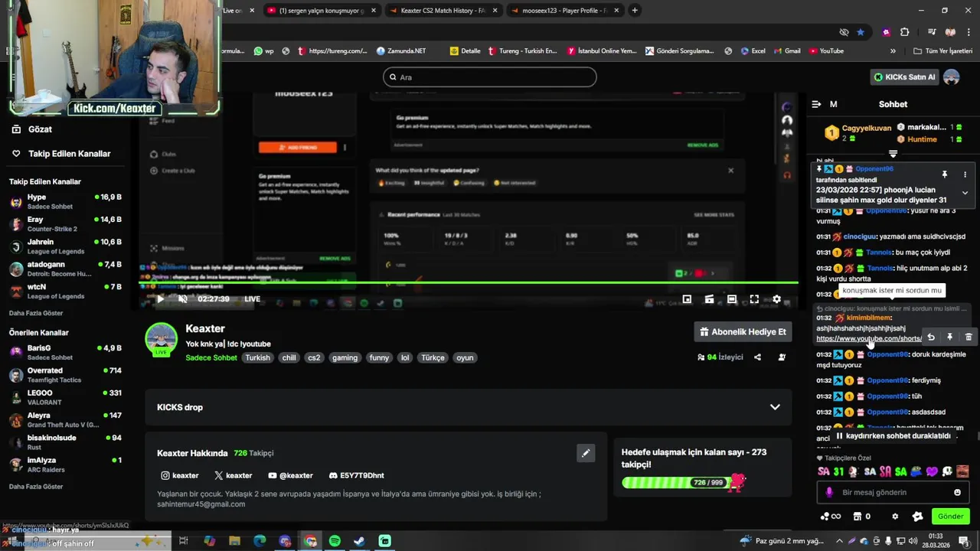Expand the gift leaderboard handle
980x551 pixels.
click(893, 154)
